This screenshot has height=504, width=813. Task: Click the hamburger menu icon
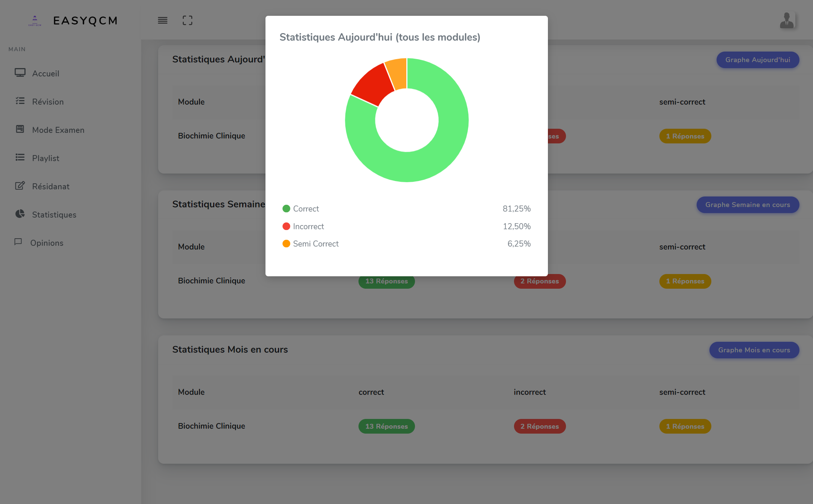tap(163, 20)
